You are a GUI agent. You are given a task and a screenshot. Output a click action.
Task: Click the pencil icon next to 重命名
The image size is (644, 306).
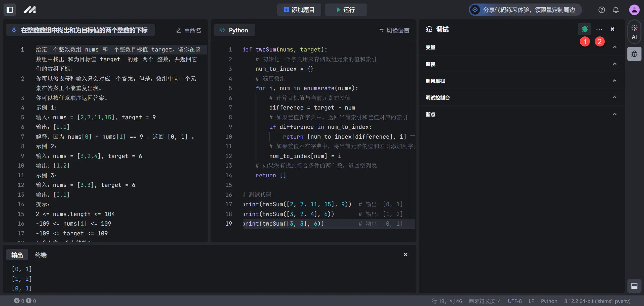(179, 30)
